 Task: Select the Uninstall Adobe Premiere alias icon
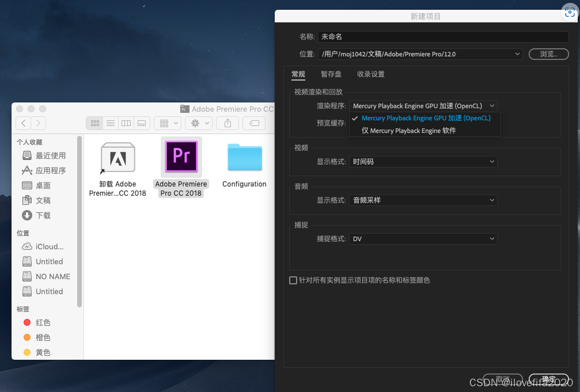[x=117, y=157]
